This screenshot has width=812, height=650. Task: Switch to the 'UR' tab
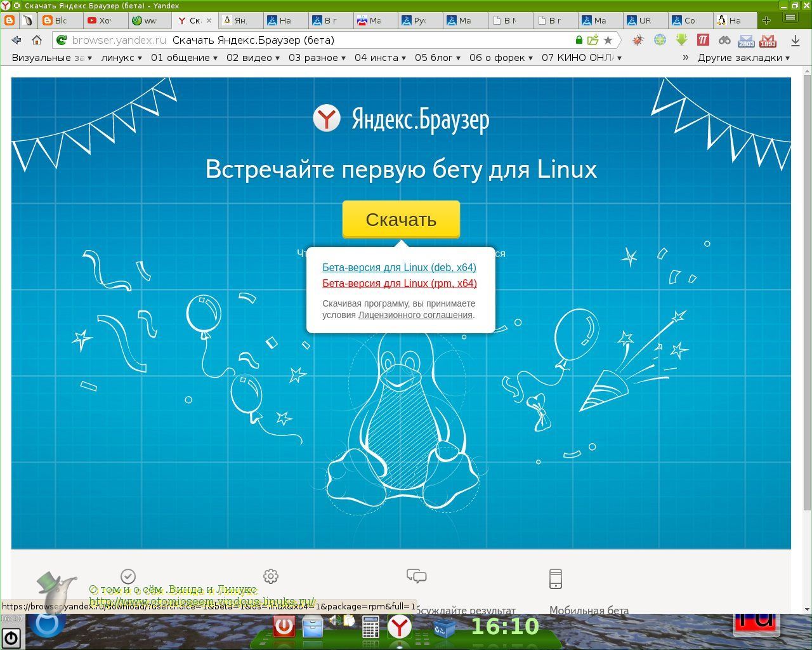click(645, 20)
